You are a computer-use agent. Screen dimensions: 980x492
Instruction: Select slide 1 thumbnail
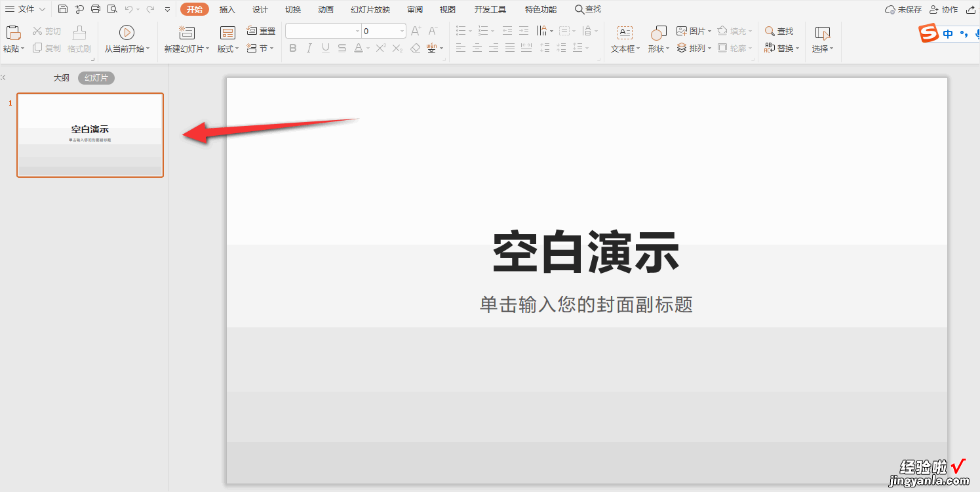[90, 135]
